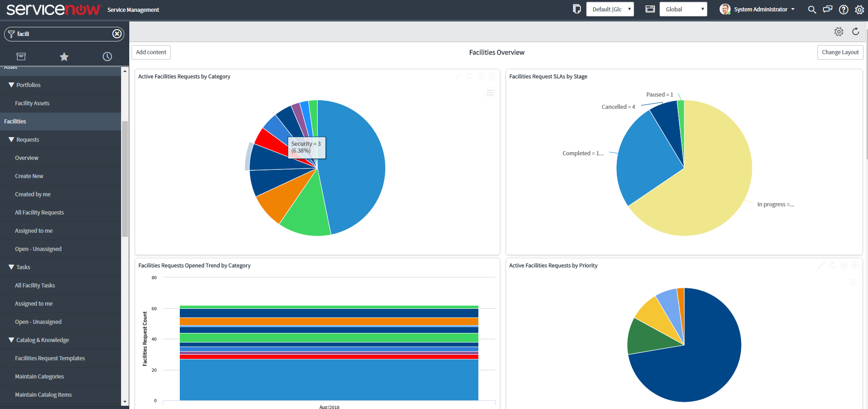The image size is (868, 409).
Task: Open the Global application scope dropdown
Action: [683, 9]
